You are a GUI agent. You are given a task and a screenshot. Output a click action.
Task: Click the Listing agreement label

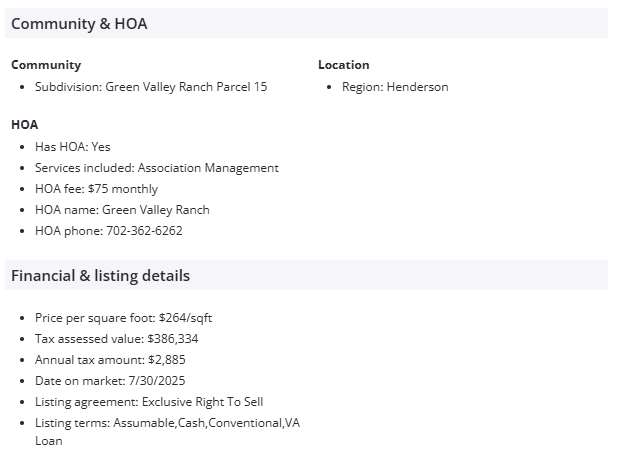pyautogui.click(x=86, y=402)
